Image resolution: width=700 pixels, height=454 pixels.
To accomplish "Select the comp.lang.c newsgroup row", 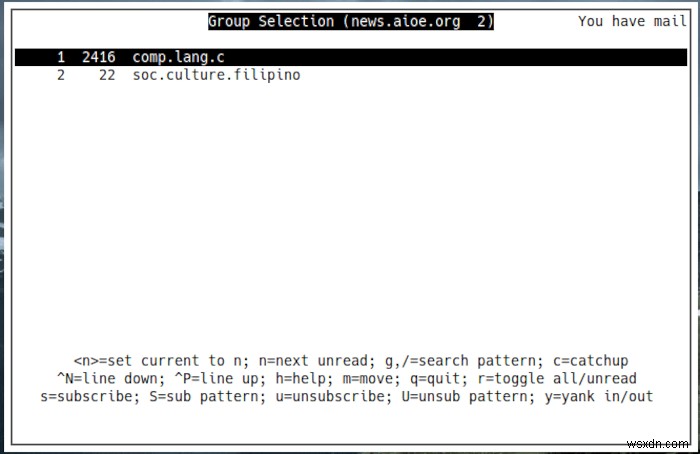I will tap(351, 57).
